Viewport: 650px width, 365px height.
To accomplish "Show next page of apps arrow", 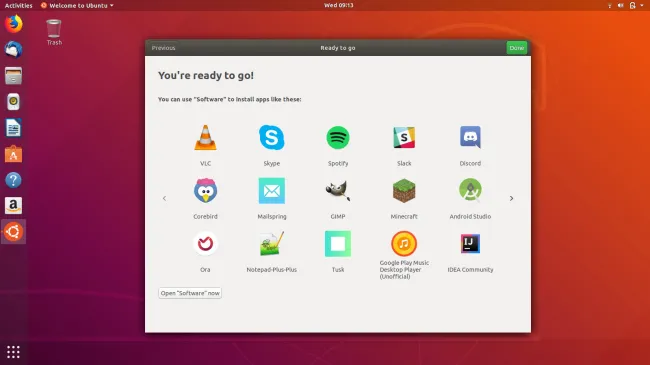I will click(511, 198).
